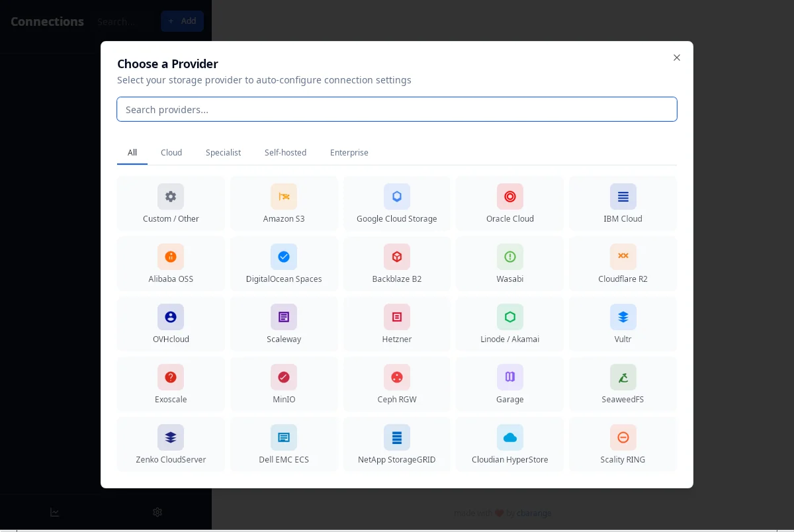Pick the Google Cloud Storage icon
Screen dimensions: 794x532
397,197
